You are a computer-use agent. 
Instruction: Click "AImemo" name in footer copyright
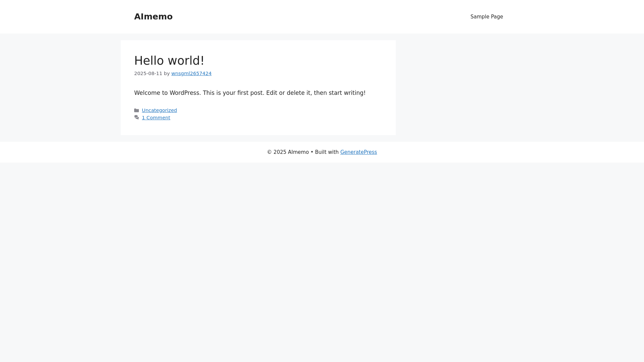298,152
